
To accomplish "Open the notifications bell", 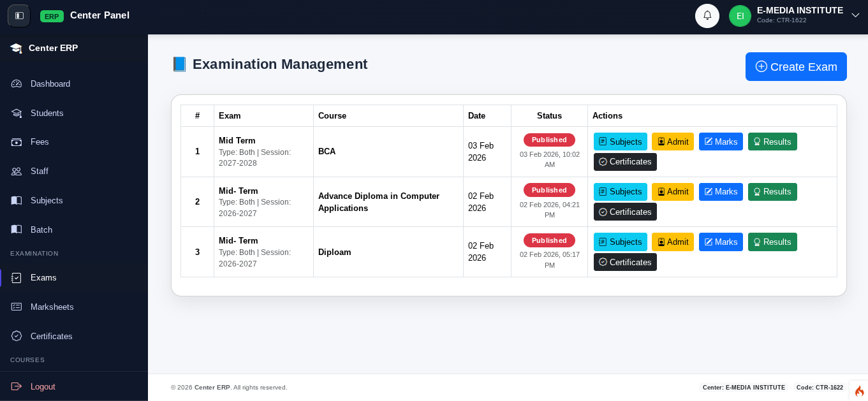I will 707,15.
